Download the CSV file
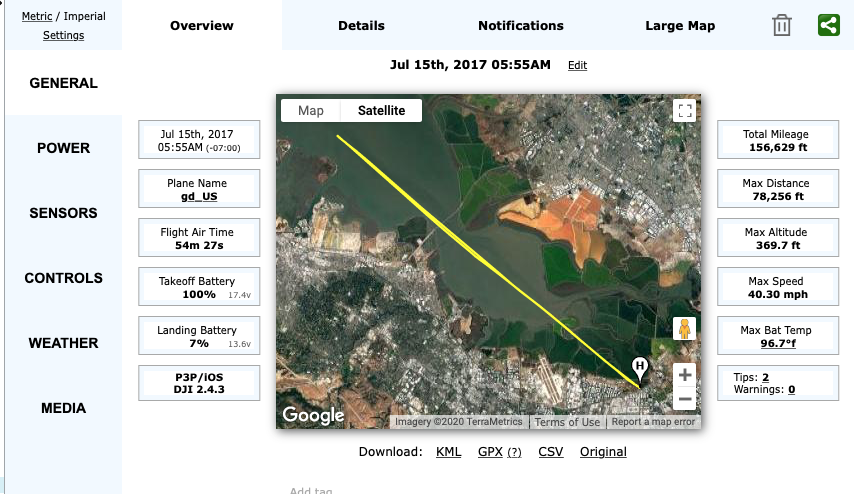Screen dimensions: 854x494 coord(551,452)
